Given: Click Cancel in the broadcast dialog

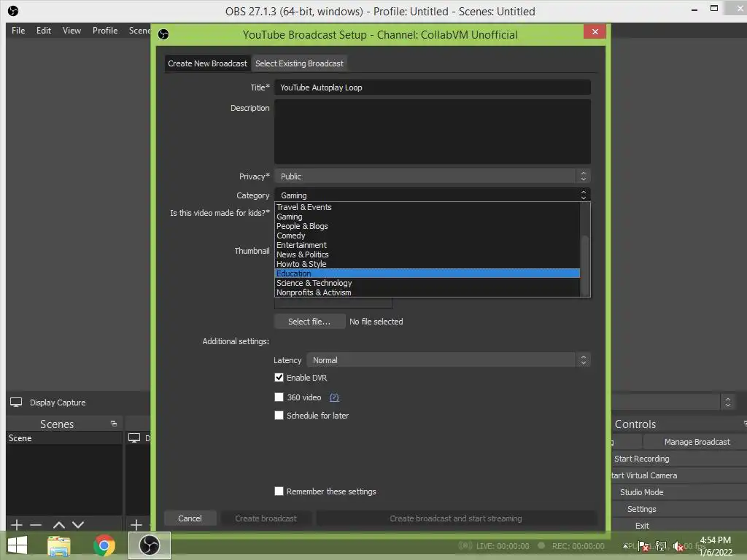Looking at the screenshot, I should (190, 518).
